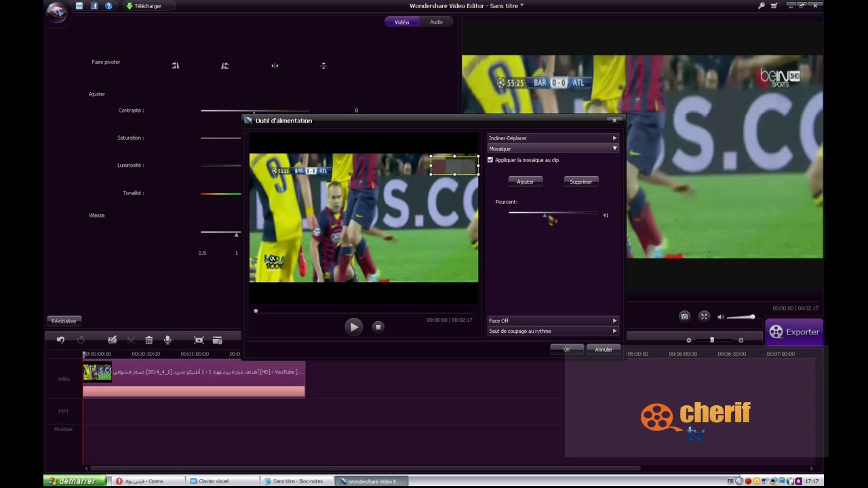This screenshot has height=488, width=868.
Task: Close the Outil d'alimentation dialog
Action: [x=614, y=120]
